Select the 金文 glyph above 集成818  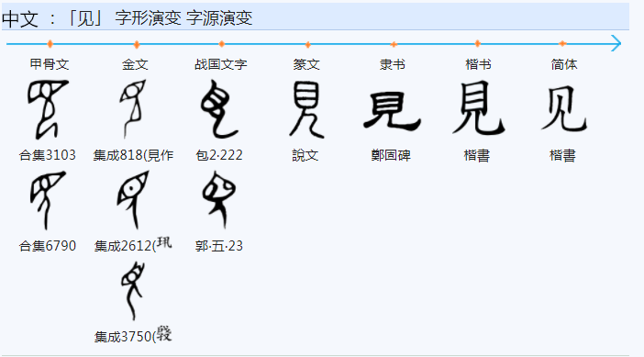[133, 109]
